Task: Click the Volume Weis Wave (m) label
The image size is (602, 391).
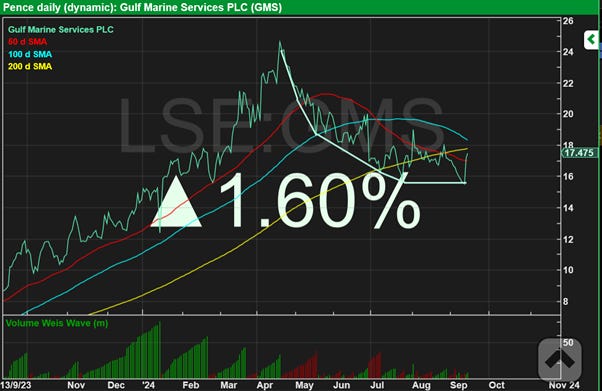Action: click(56, 323)
